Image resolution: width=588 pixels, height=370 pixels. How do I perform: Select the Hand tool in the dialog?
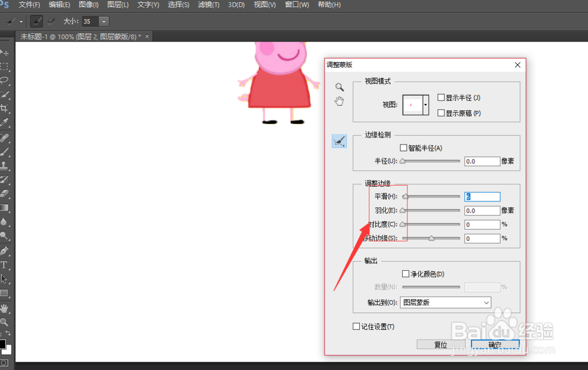pos(339,101)
